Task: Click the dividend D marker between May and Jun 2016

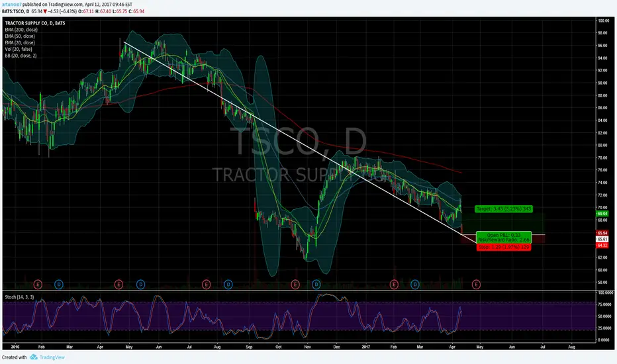Action: 140,284
